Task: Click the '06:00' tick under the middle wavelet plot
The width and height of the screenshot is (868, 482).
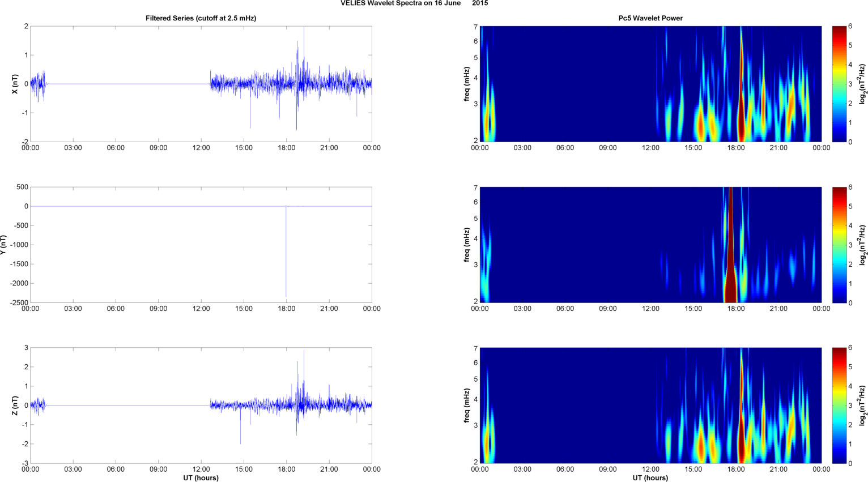Action: click(x=565, y=309)
